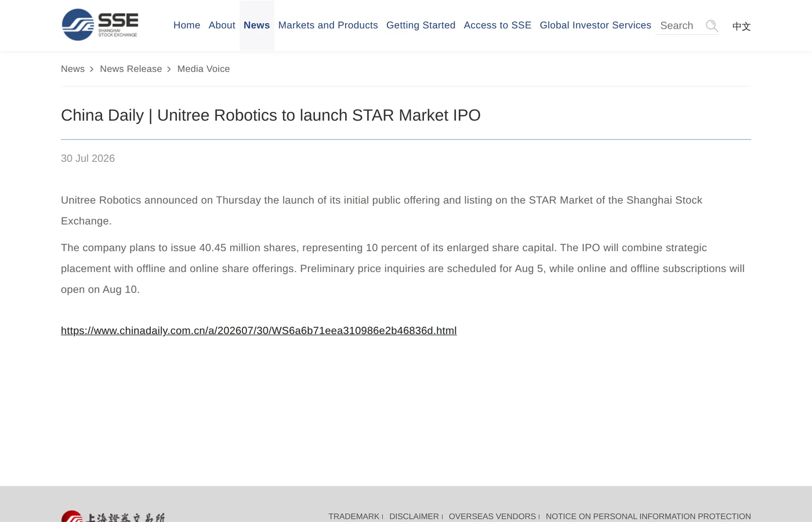
Task: Click the search magnifier icon
Action: [x=712, y=26]
